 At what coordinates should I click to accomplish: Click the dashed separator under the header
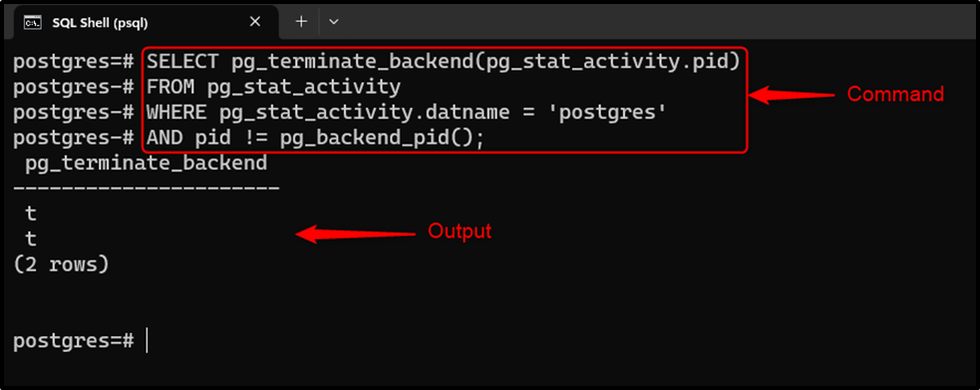point(147,189)
